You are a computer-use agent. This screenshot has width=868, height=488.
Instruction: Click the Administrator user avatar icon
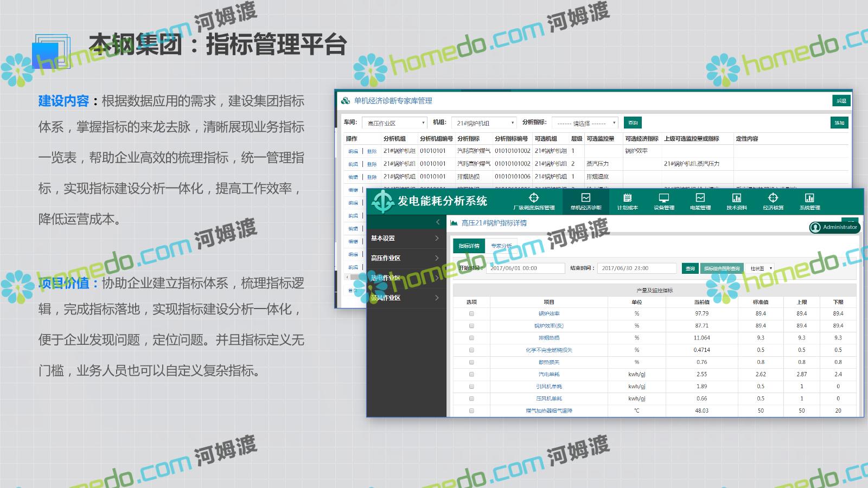tap(815, 227)
